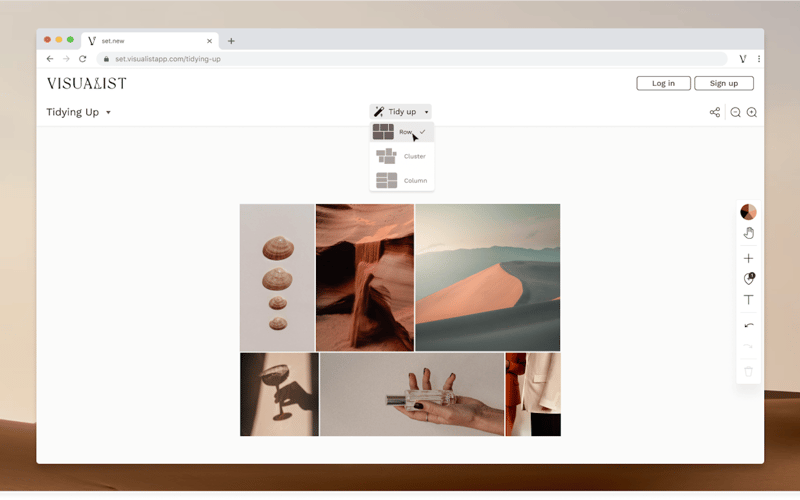Click the Log in button
The height and width of the screenshot is (500, 800).
point(663,83)
